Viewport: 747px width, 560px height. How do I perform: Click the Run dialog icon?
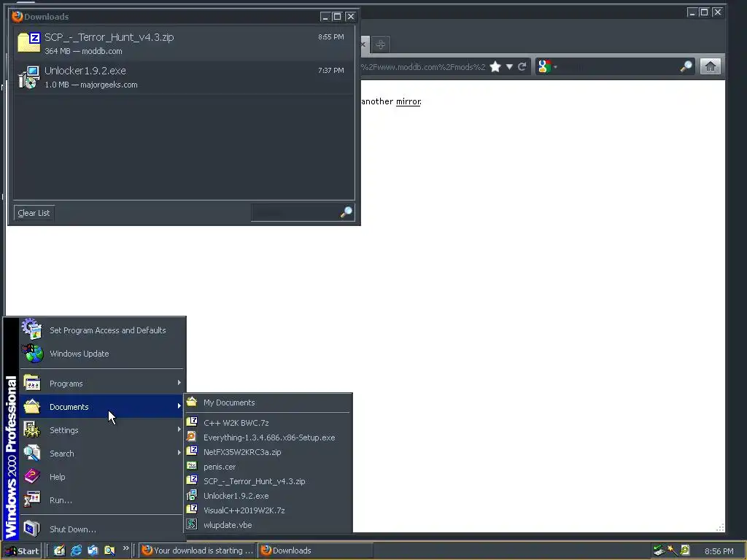pyautogui.click(x=32, y=499)
